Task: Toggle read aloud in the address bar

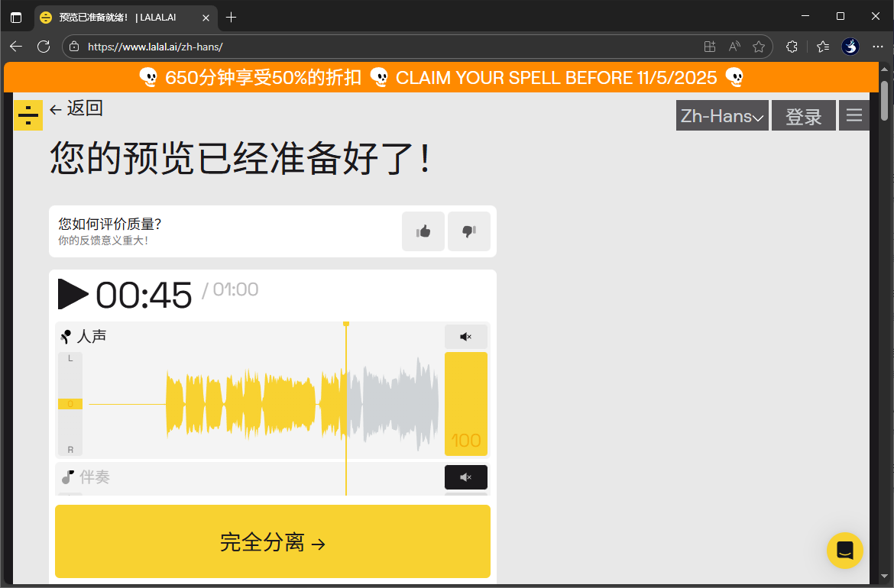Action: [x=734, y=47]
